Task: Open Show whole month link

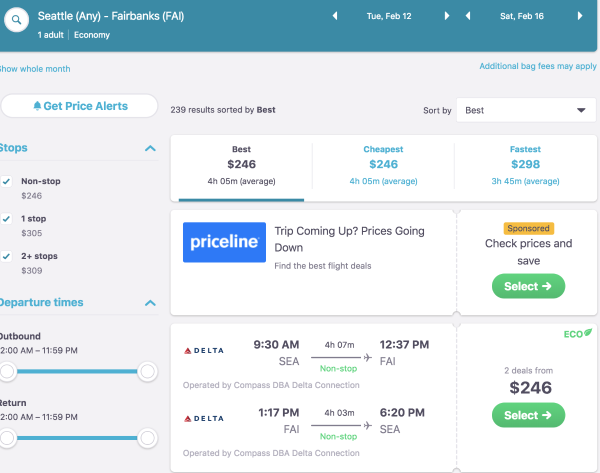Action: [x=34, y=69]
